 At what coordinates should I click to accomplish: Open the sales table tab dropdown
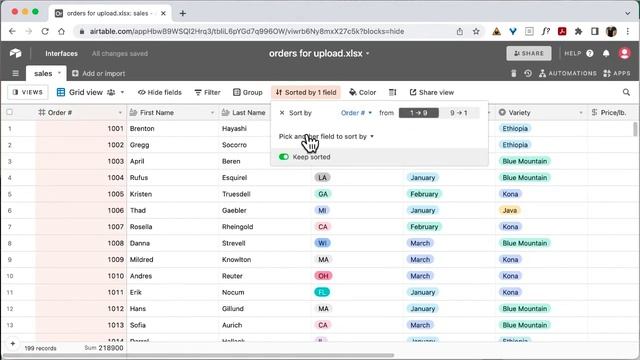tap(59, 73)
